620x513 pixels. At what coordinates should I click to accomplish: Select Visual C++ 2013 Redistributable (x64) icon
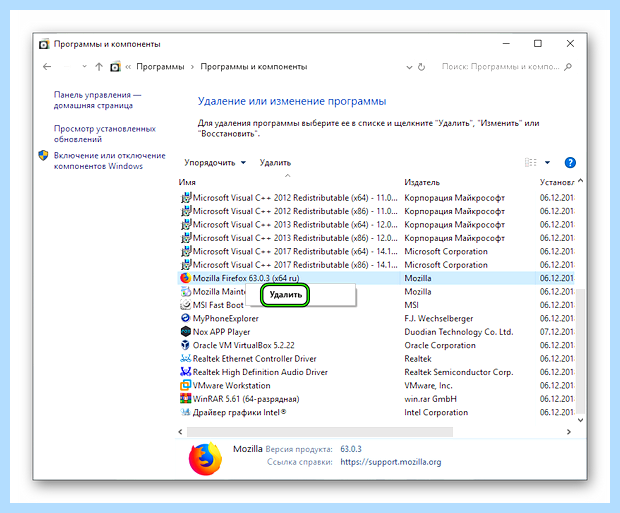pyautogui.click(x=186, y=224)
